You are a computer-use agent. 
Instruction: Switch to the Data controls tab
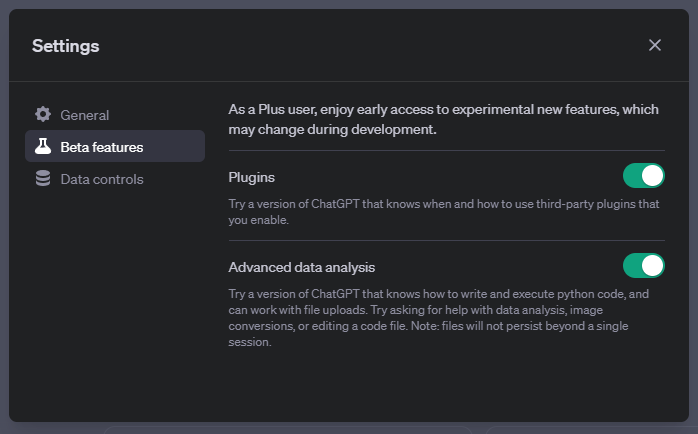coord(101,179)
